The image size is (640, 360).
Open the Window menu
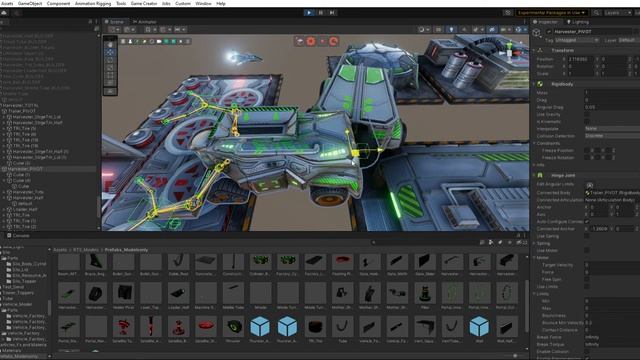click(x=203, y=3)
